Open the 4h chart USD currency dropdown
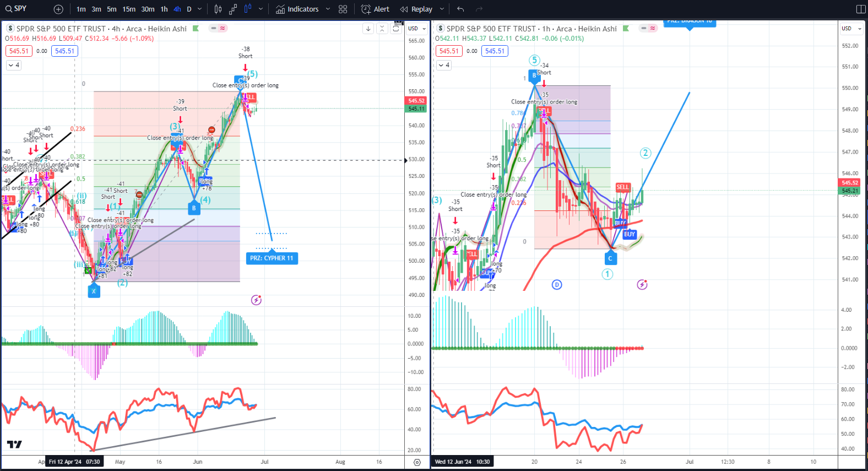Image resolution: width=868 pixels, height=471 pixels. point(417,29)
